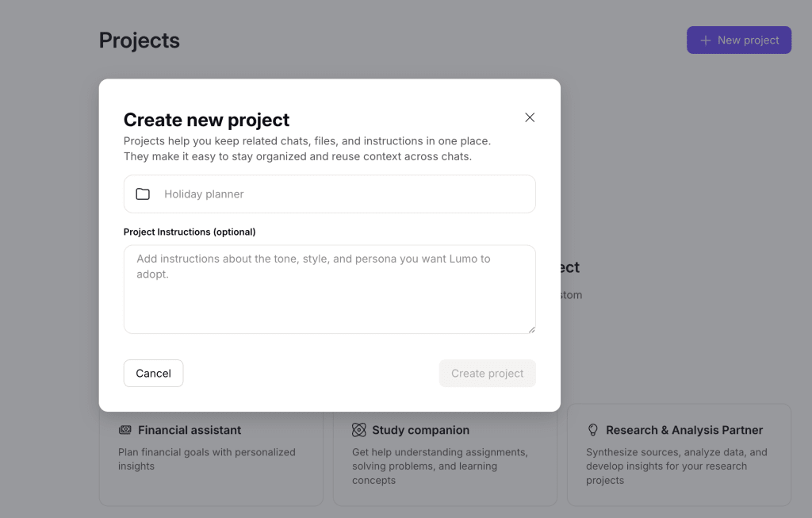Click the Research & Analysis lightbulb icon
The image size is (812, 518).
[x=592, y=430]
